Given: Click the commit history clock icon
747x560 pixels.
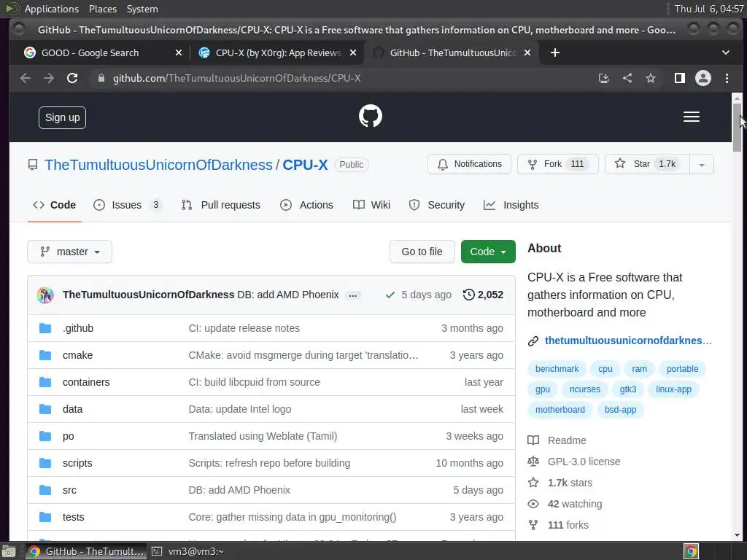Looking at the screenshot, I should tap(469, 295).
